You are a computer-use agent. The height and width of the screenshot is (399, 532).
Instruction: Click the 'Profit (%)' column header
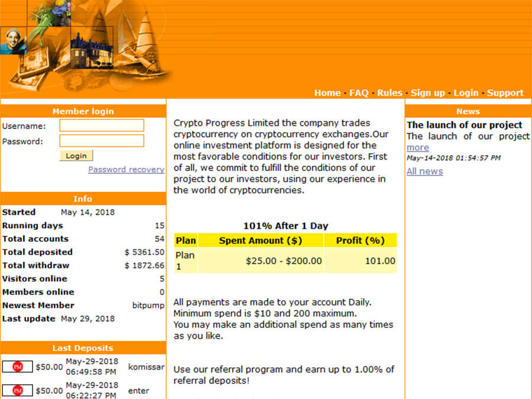[361, 241]
